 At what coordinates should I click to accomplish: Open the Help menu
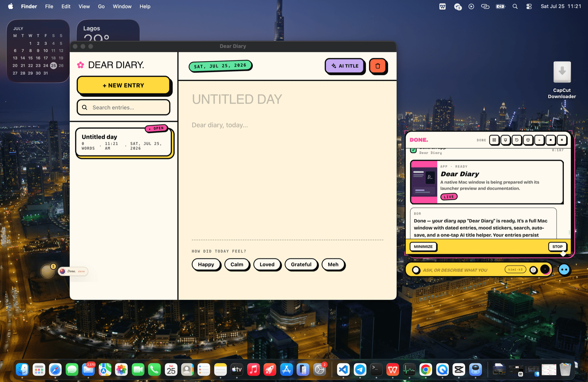click(x=145, y=6)
